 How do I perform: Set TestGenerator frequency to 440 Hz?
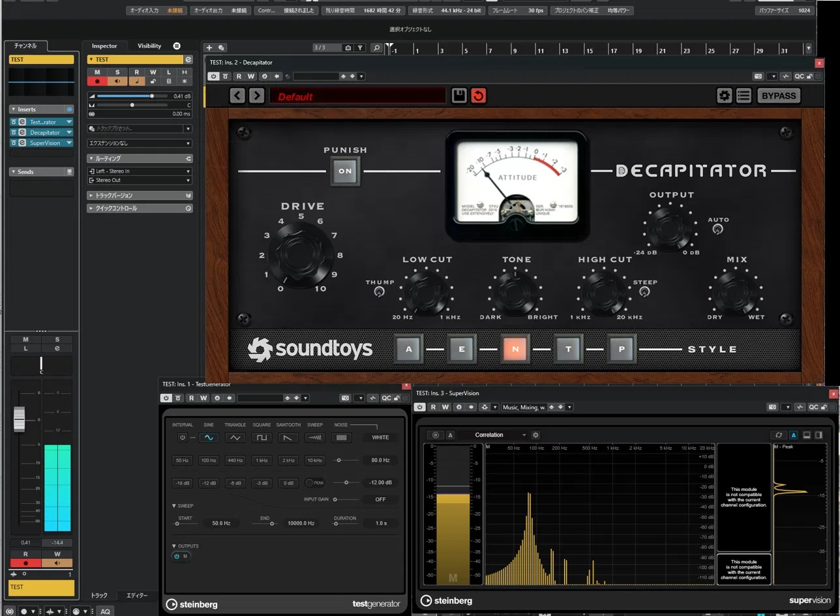[x=235, y=460]
